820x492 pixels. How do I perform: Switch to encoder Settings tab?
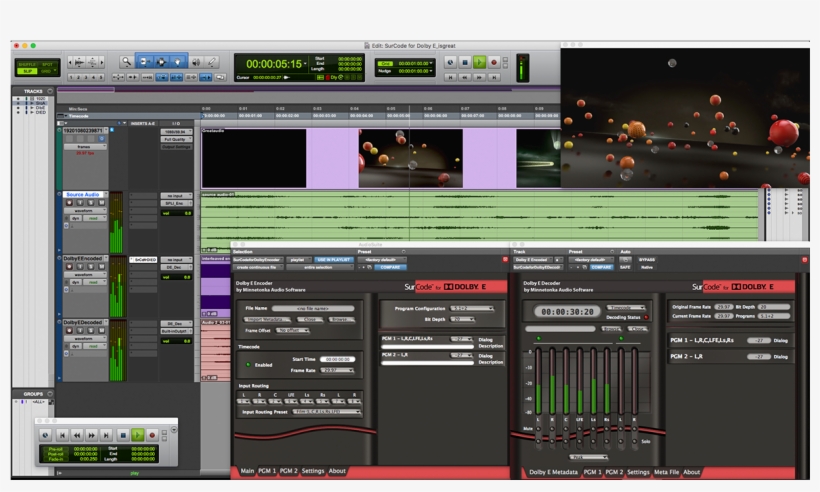click(313, 471)
